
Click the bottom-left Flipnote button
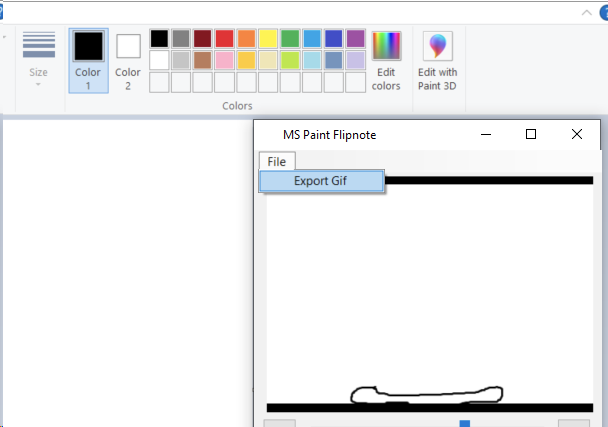tap(280, 423)
